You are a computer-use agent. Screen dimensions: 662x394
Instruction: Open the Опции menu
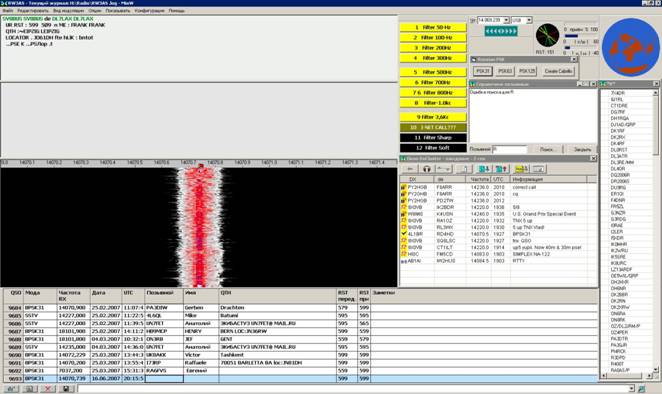[95, 11]
